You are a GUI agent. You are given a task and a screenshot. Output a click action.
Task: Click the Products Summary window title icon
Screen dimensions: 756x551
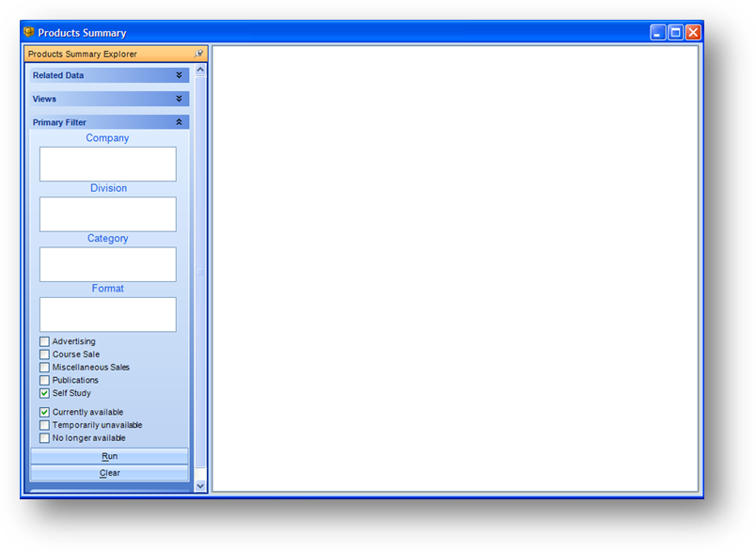[x=29, y=33]
